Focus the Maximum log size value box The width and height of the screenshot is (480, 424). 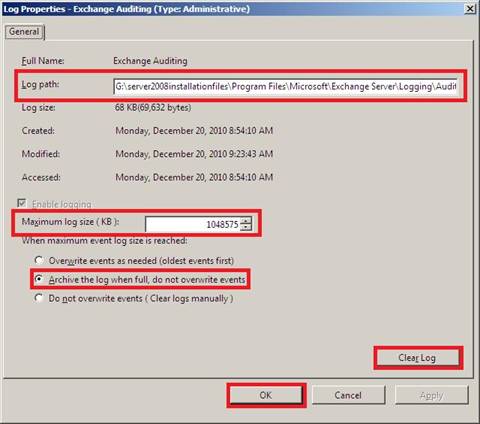tap(193, 224)
